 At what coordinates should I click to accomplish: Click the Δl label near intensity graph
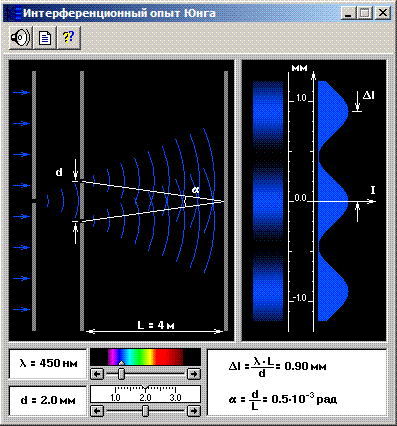pyautogui.click(x=369, y=95)
